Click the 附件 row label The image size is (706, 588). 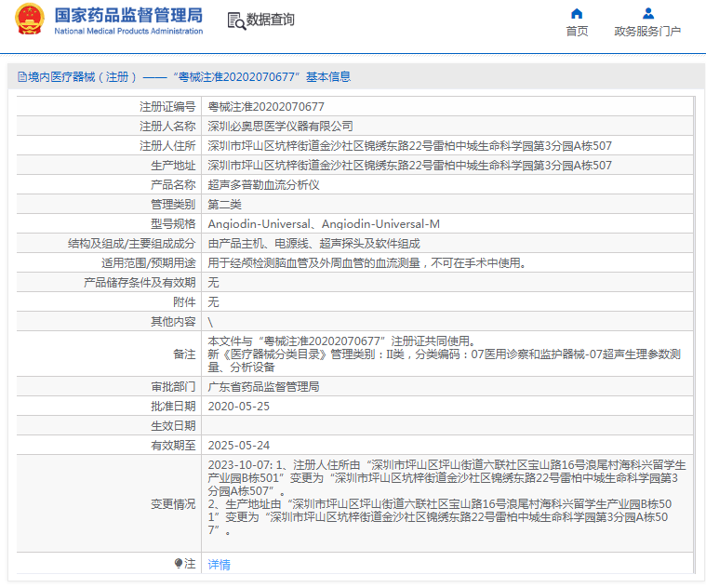click(184, 302)
